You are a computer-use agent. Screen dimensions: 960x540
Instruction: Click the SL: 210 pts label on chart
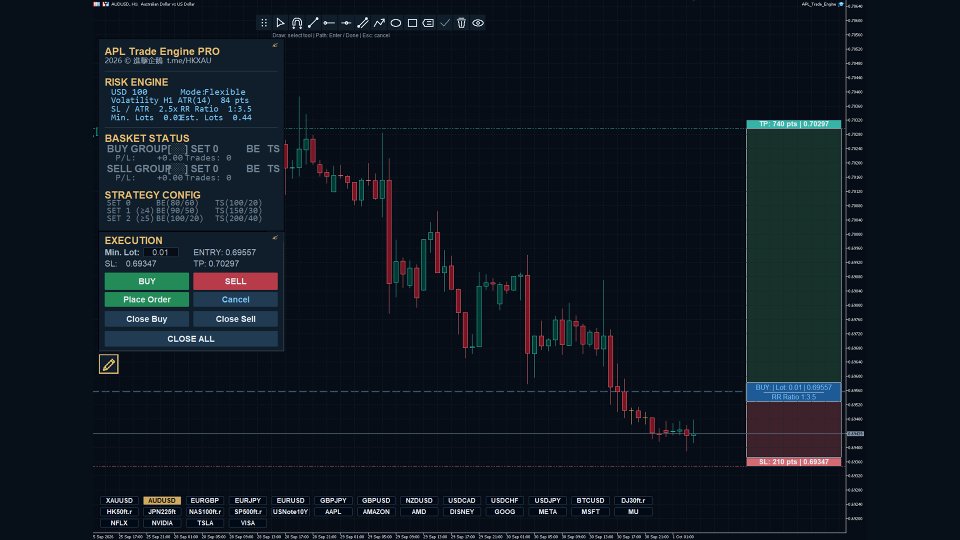click(x=793, y=462)
